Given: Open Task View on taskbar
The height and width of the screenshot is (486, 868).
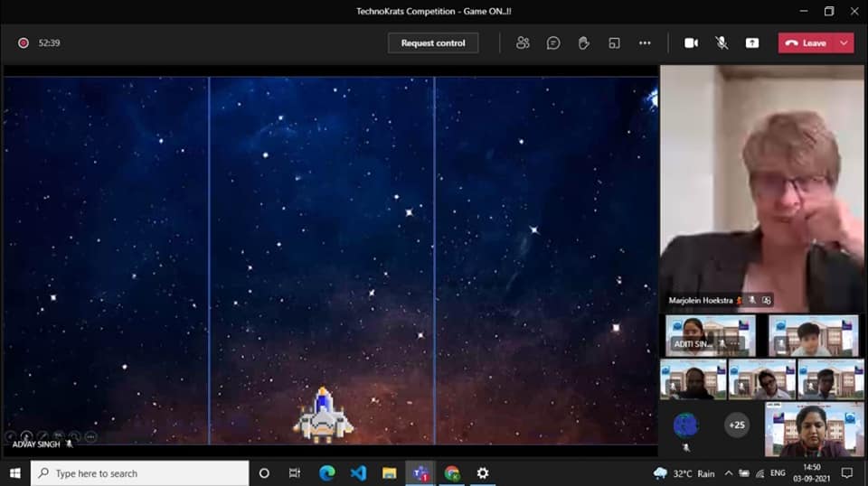Looking at the screenshot, I should pos(295,473).
